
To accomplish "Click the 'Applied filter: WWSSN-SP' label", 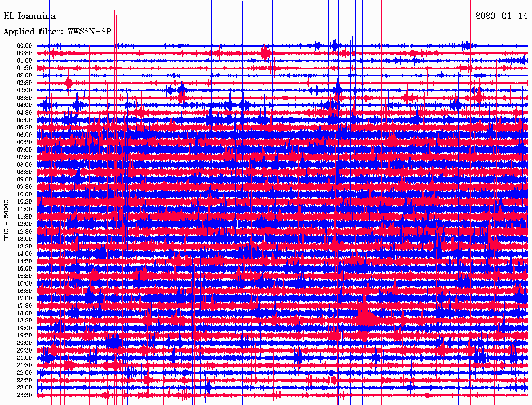I will [x=57, y=32].
